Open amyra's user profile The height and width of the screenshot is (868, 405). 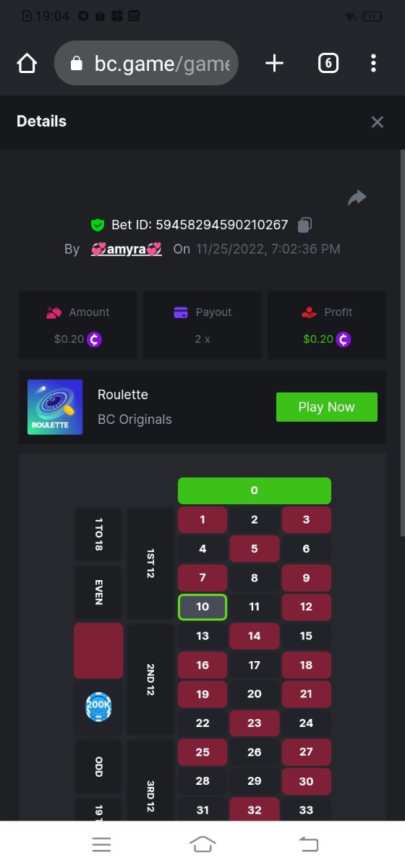[x=127, y=249]
